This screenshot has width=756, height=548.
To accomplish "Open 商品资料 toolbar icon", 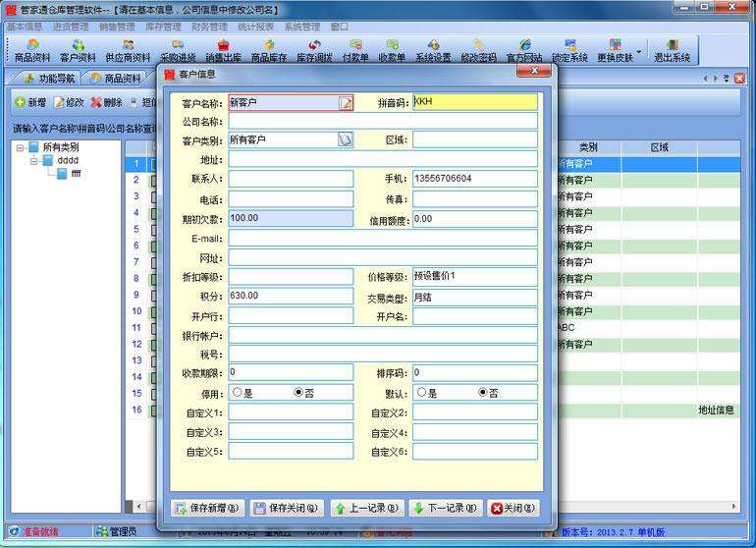I will click(x=32, y=51).
